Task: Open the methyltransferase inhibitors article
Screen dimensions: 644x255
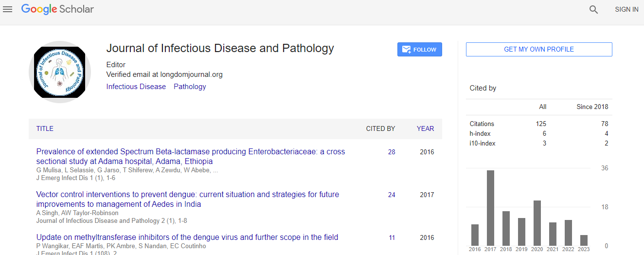Action: click(x=187, y=237)
